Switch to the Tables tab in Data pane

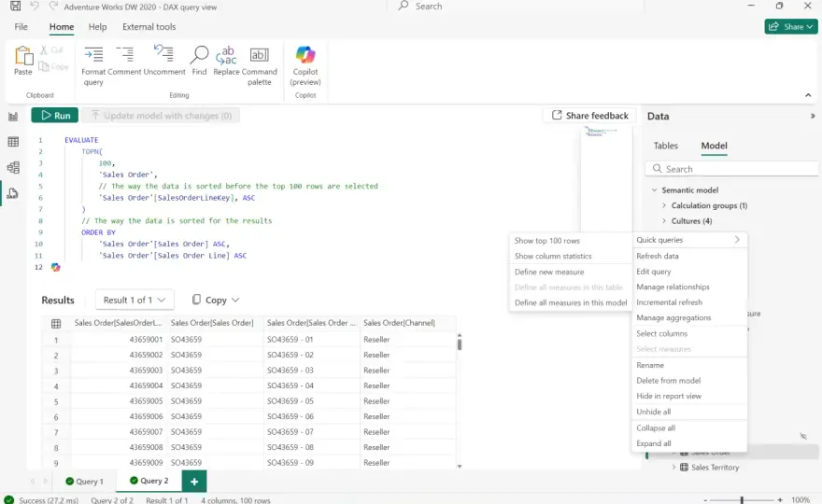[x=665, y=146]
